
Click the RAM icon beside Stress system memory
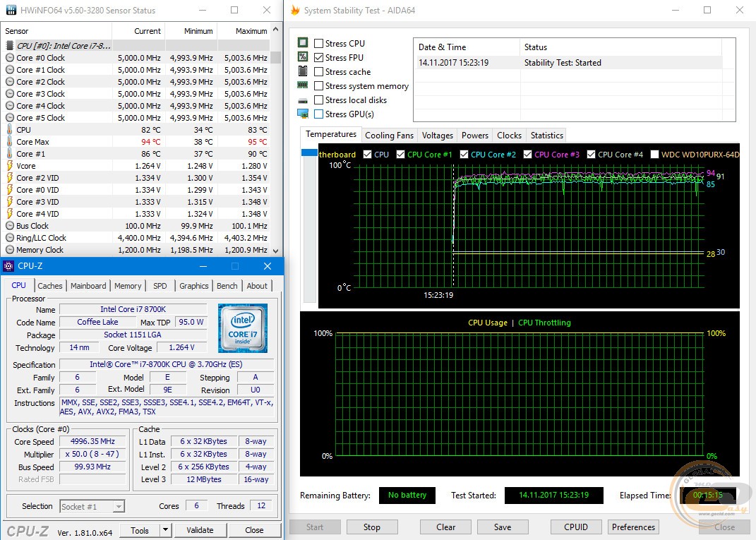tap(303, 85)
